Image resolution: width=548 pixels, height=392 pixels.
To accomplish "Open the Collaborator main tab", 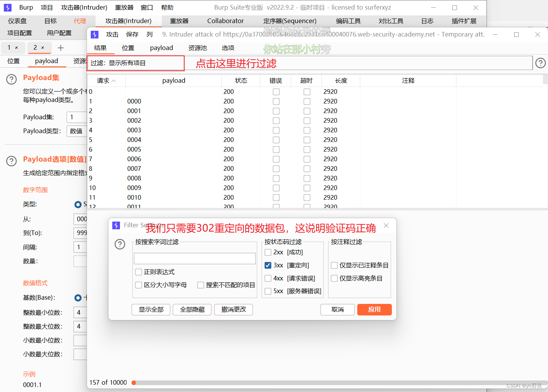I will [225, 21].
